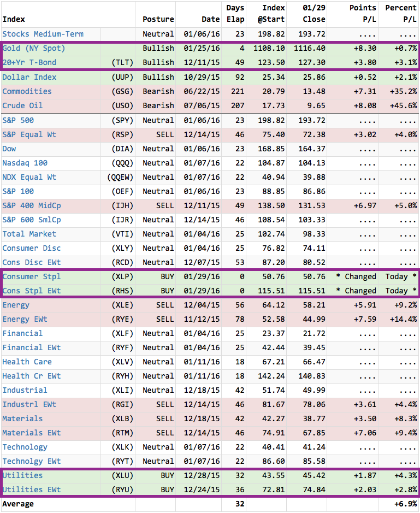Open the Consumer Stpl index link
Image resolution: width=420 pixels, height=513 pixels.
32,276
